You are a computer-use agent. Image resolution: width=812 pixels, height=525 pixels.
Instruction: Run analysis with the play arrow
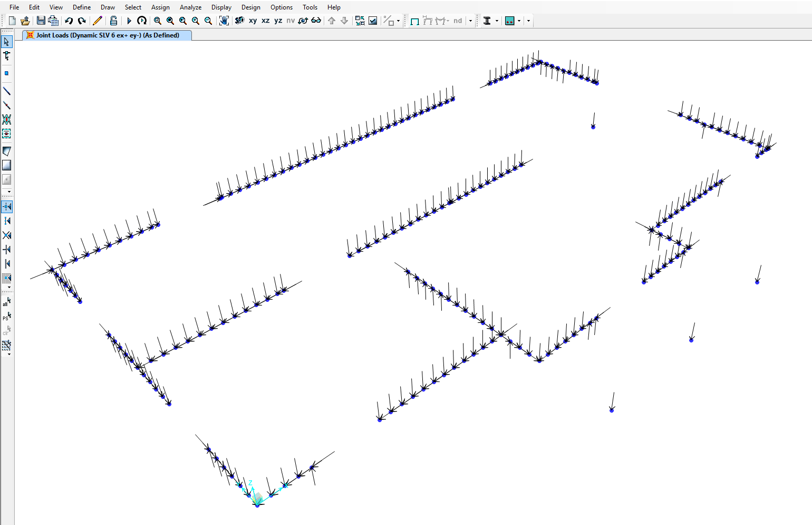pyautogui.click(x=129, y=21)
